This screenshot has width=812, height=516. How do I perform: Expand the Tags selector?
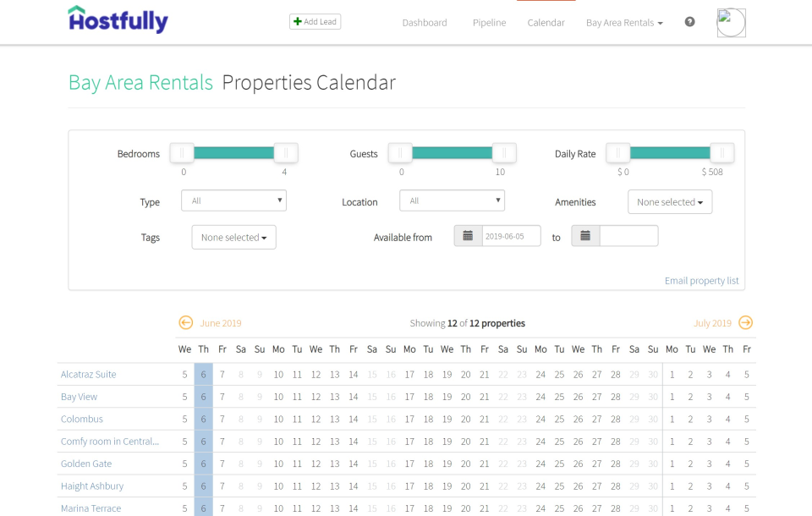pos(233,237)
